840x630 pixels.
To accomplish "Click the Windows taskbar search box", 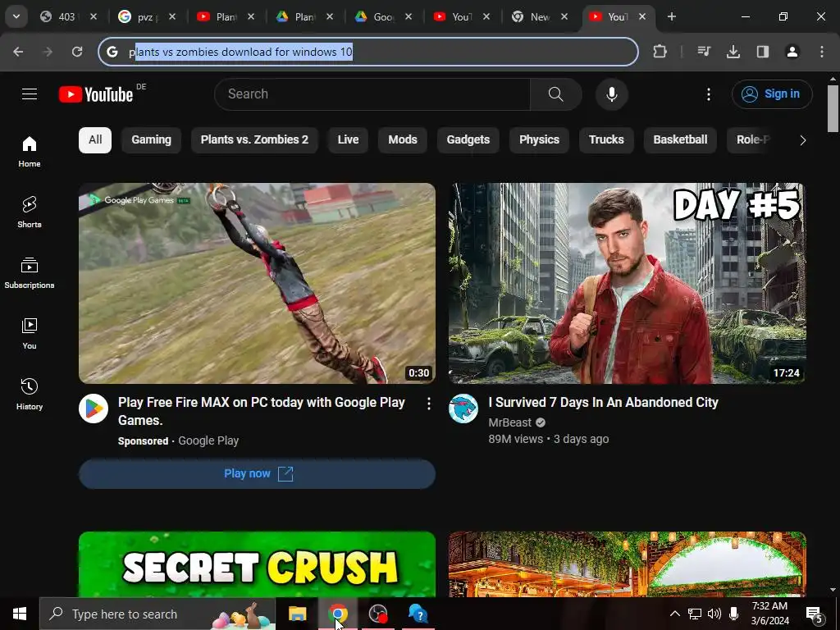I will point(157,614).
